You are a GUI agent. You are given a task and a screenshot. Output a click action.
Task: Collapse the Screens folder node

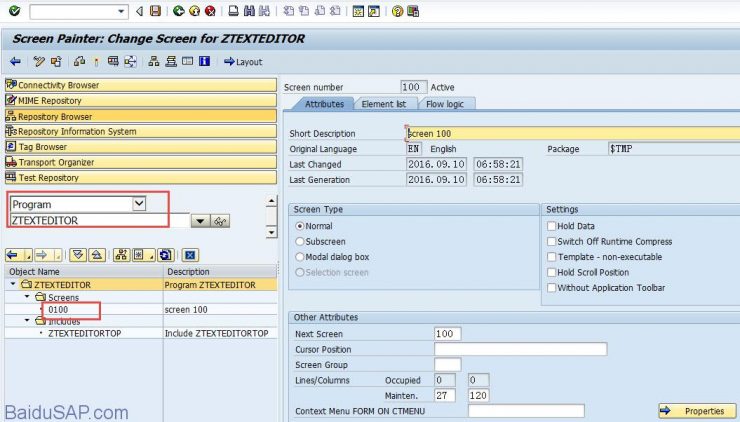click(27, 297)
